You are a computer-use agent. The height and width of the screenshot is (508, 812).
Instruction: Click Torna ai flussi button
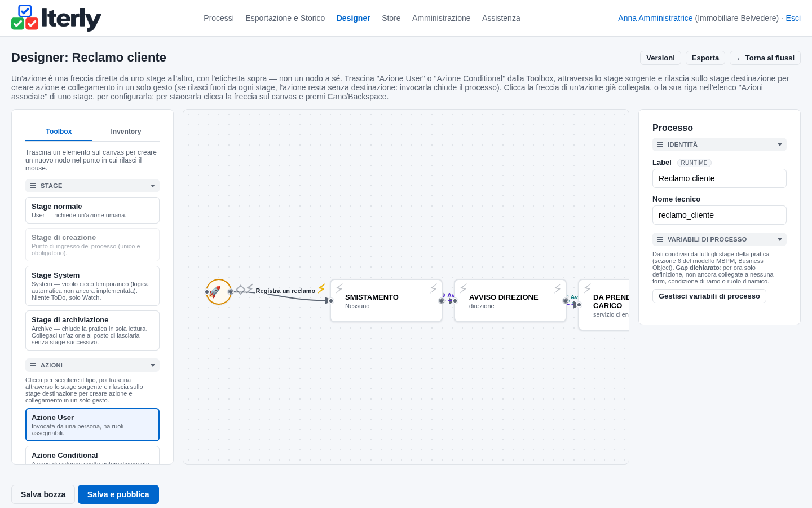click(765, 58)
